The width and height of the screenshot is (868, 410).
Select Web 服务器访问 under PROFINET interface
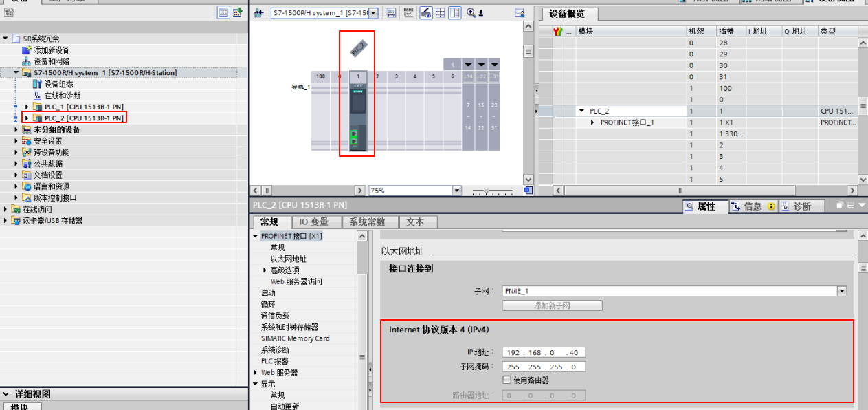(x=296, y=281)
